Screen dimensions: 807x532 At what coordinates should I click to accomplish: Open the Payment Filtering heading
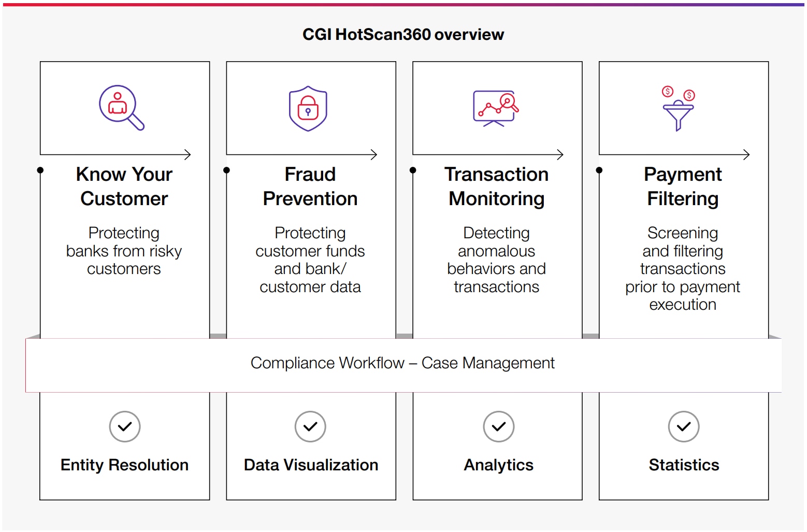tap(683, 186)
